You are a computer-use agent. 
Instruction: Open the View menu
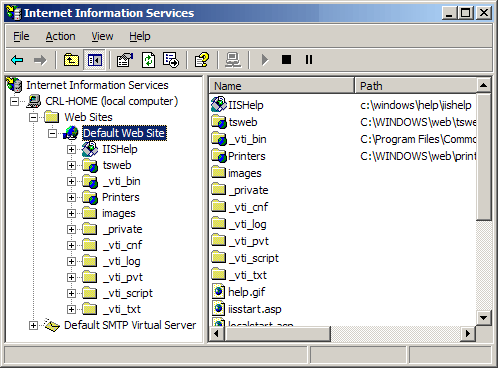coord(102,36)
